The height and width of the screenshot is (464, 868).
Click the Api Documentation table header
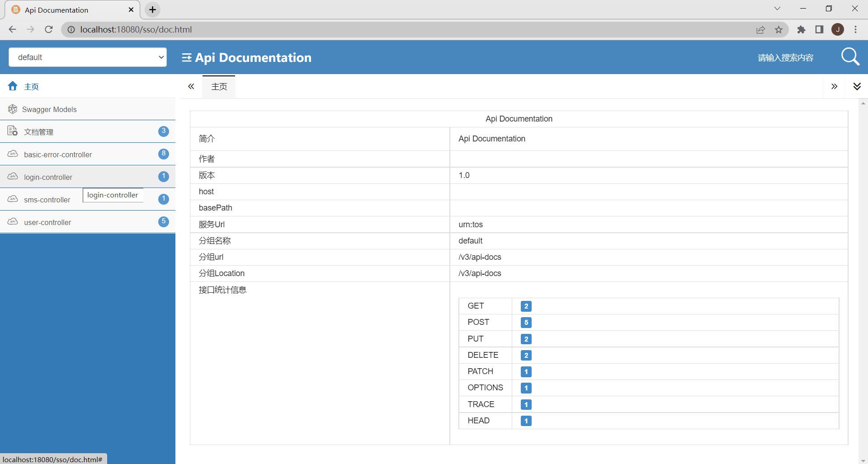[519, 119]
